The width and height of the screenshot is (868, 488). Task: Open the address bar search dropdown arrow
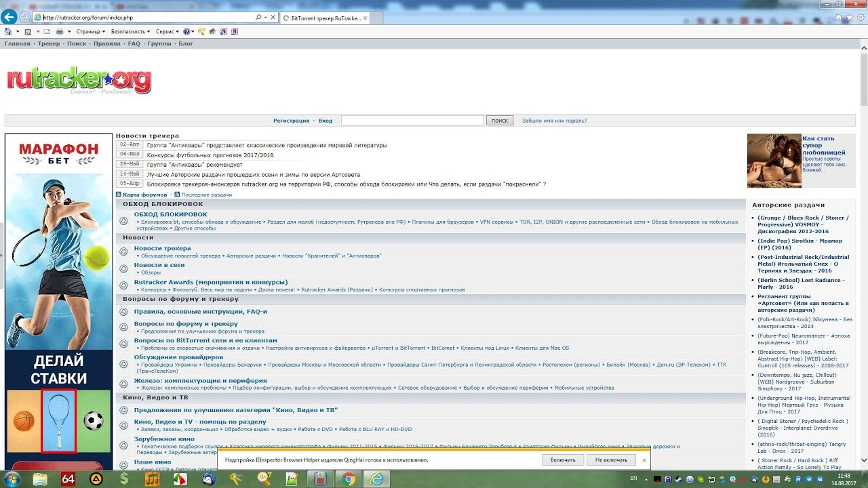(x=264, y=18)
